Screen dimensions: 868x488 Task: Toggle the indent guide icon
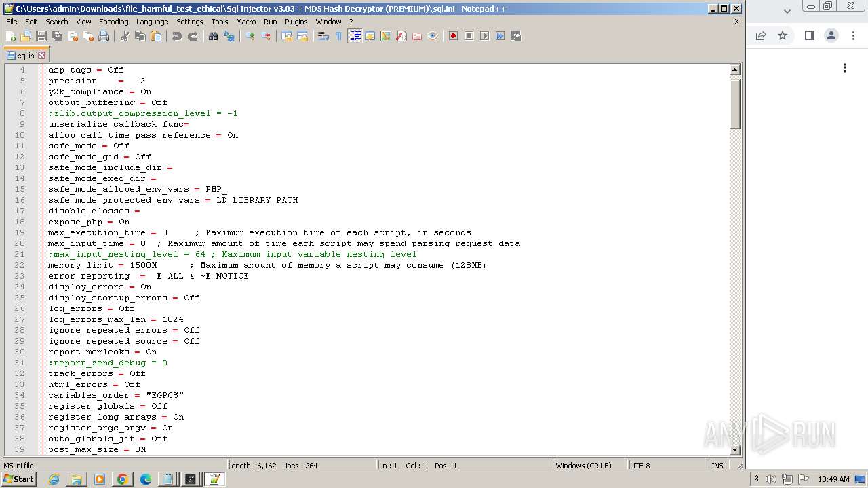coord(355,36)
